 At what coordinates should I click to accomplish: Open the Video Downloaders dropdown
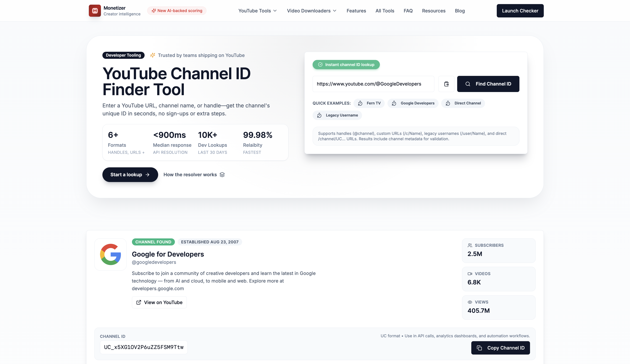(x=311, y=11)
